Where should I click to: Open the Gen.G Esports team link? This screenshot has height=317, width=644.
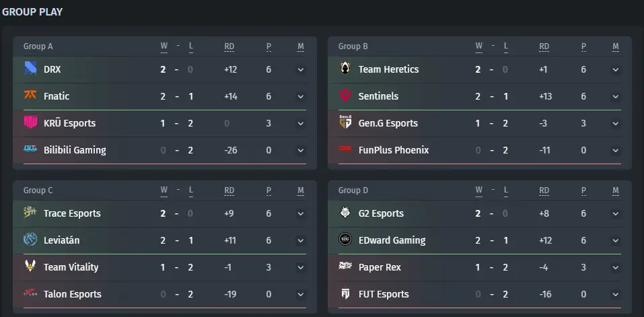point(388,123)
